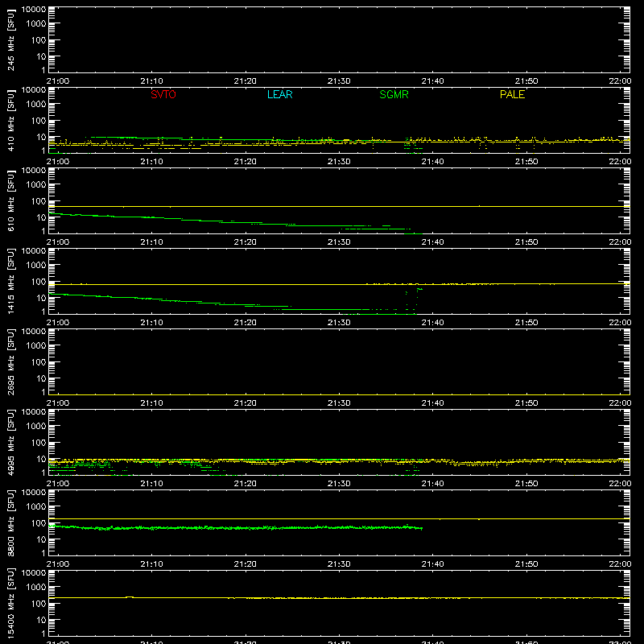Screen dimensions: 644x644
Task: Select the 4995 MHz [SFU] axis title
Action: click(10, 442)
